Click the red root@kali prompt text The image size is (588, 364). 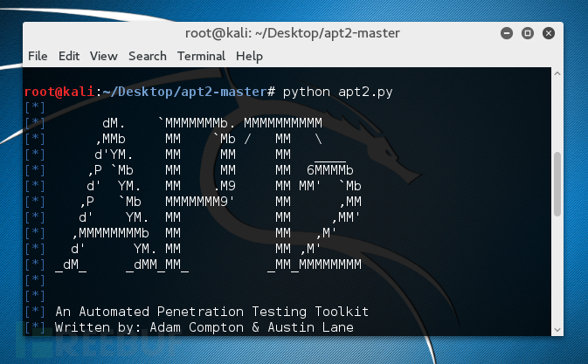click(x=59, y=92)
